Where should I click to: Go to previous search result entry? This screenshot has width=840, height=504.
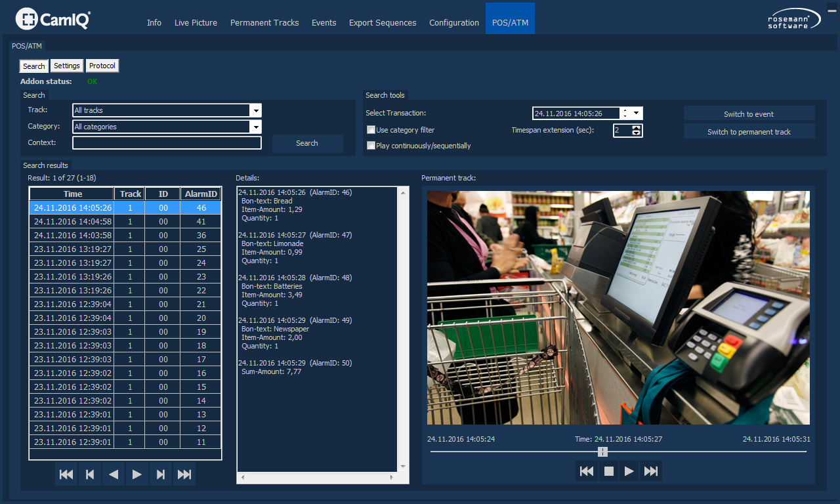click(x=90, y=474)
